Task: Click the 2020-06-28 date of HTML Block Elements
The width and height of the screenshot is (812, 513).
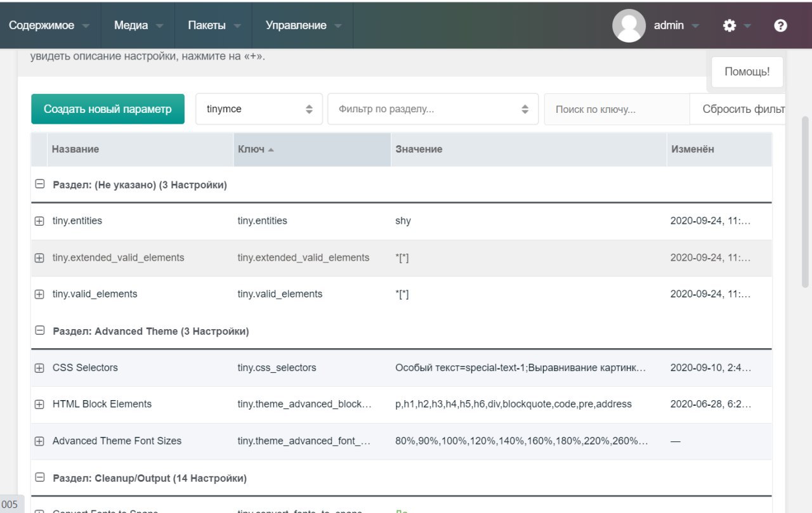Action: pos(710,404)
